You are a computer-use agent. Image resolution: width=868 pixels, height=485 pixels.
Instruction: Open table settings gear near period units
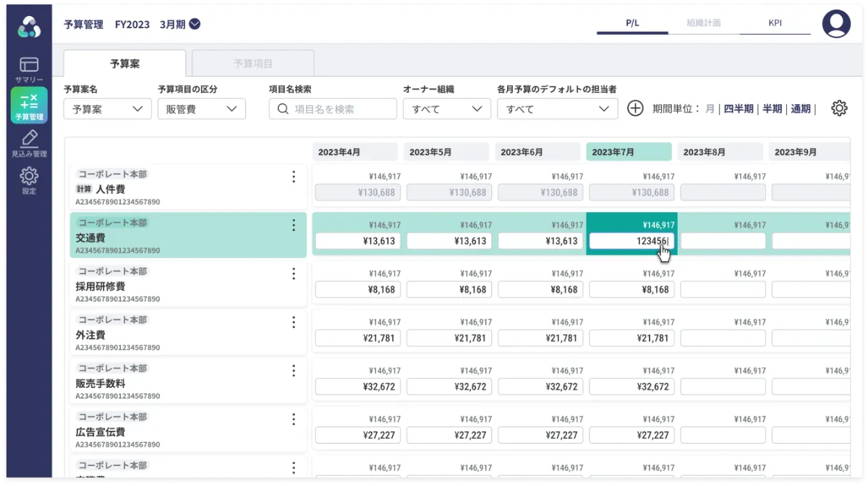pos(839,109)
